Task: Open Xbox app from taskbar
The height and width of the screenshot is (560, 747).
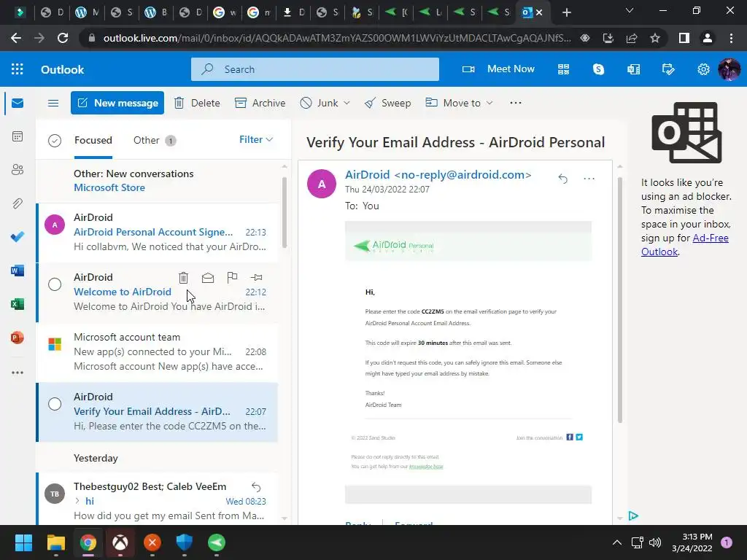Action: pos(120,542)
